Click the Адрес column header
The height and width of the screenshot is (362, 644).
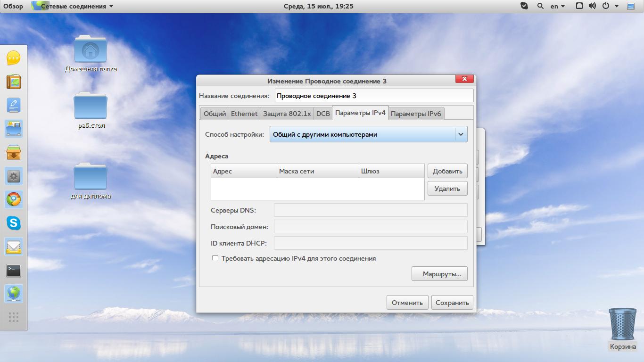244,171
